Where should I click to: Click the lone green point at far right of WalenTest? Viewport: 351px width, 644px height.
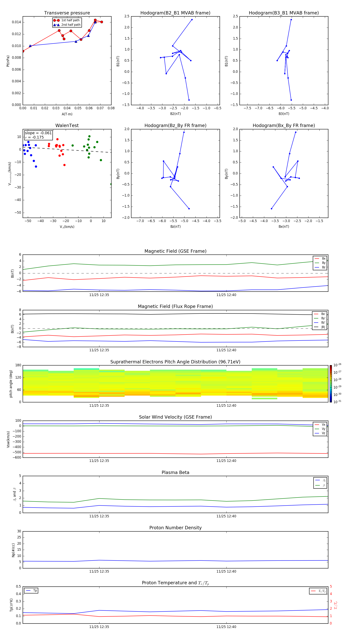[111, 184]
